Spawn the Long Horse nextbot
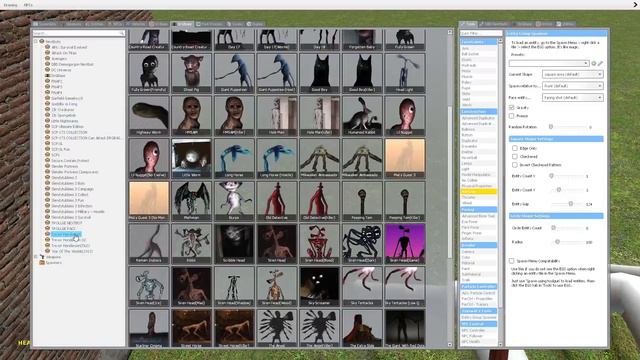Viewport: 640px width, 360px height. coord(234,158)
